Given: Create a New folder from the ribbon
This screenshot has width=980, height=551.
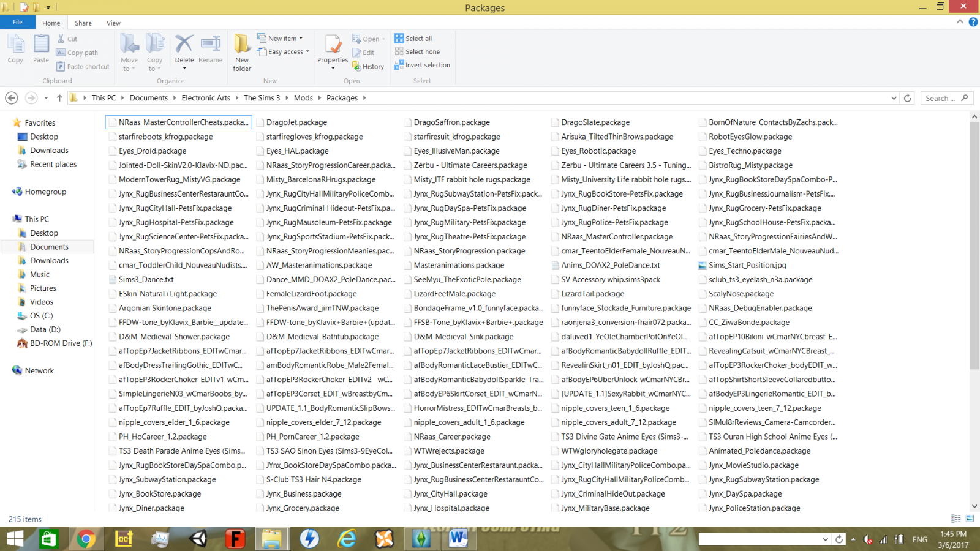Looking at the screenshot, I should [x=242, y=53].
